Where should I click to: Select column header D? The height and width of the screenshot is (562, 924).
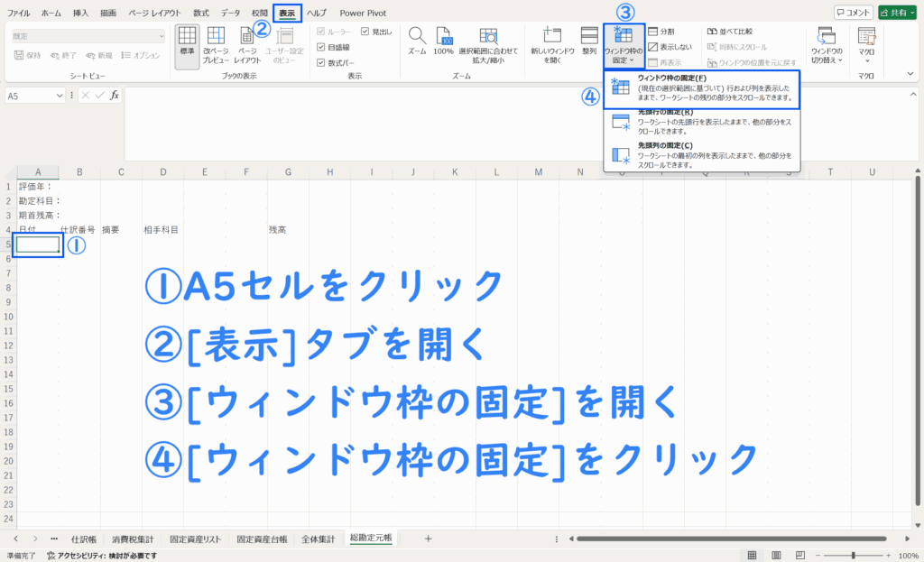point(162,172)
